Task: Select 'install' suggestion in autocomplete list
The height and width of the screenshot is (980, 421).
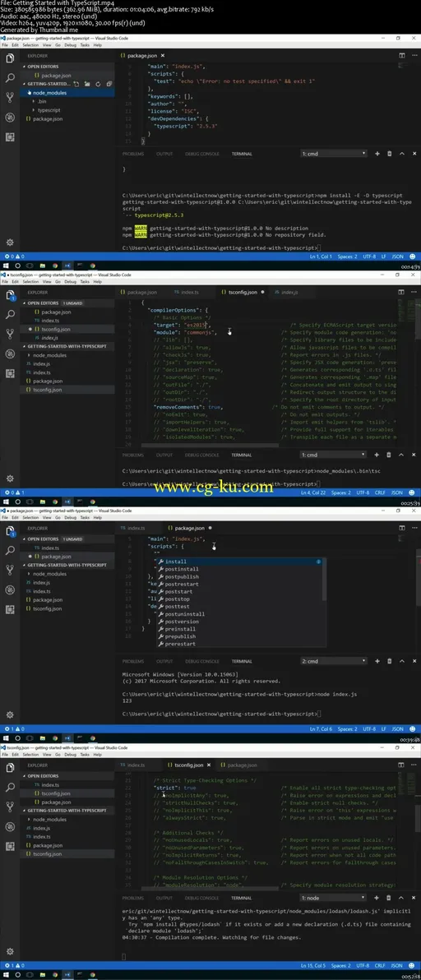Action: coord(240,562)
